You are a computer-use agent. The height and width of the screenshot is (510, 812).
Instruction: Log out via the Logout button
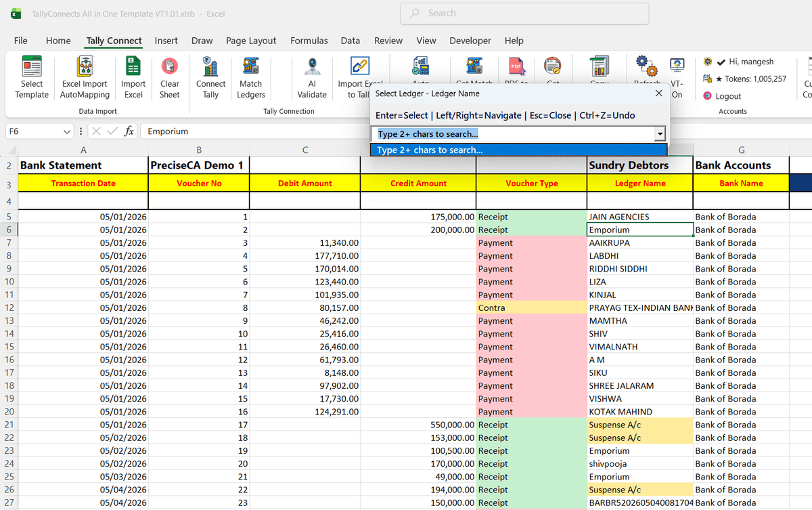pyautogui.click(x=722, y=96)
